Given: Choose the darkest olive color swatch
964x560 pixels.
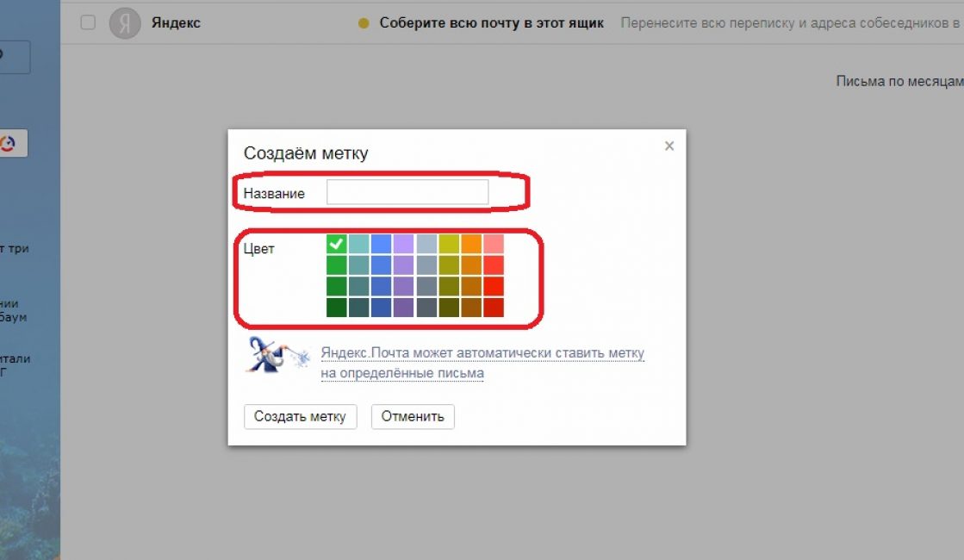Looking at the screenshot, I should [x=449, y=307].
